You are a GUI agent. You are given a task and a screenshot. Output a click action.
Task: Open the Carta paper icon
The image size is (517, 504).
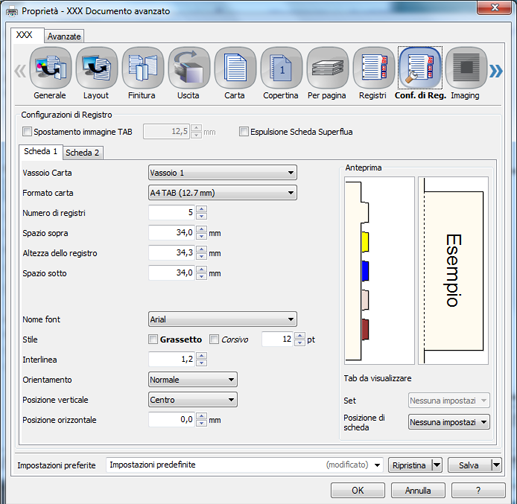[235, 68]
